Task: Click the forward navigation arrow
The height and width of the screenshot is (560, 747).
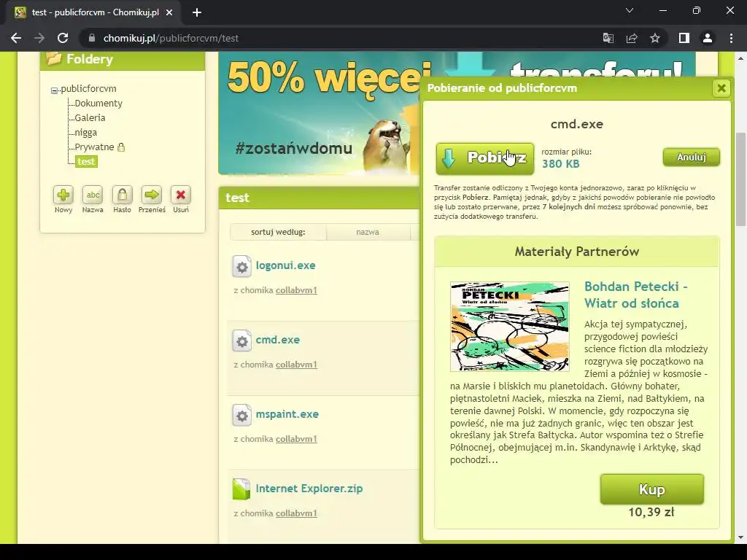Action: [x=39, y=38]
